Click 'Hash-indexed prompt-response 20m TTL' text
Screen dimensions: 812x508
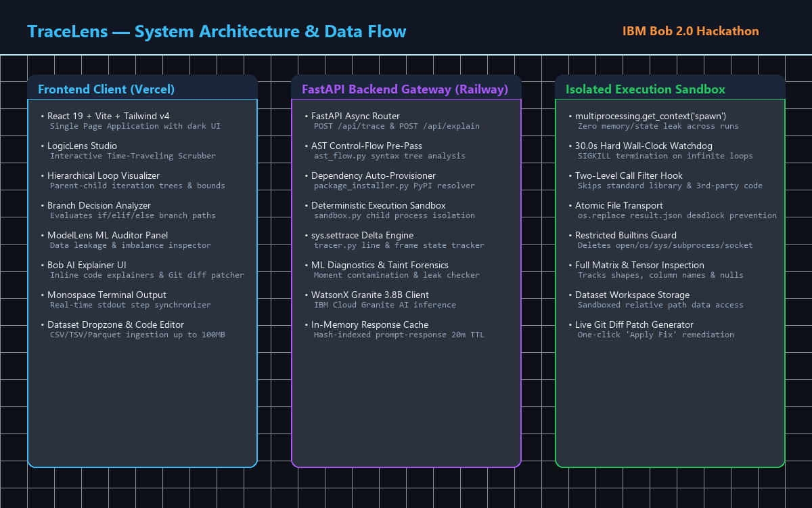click(x=399, y=335)
